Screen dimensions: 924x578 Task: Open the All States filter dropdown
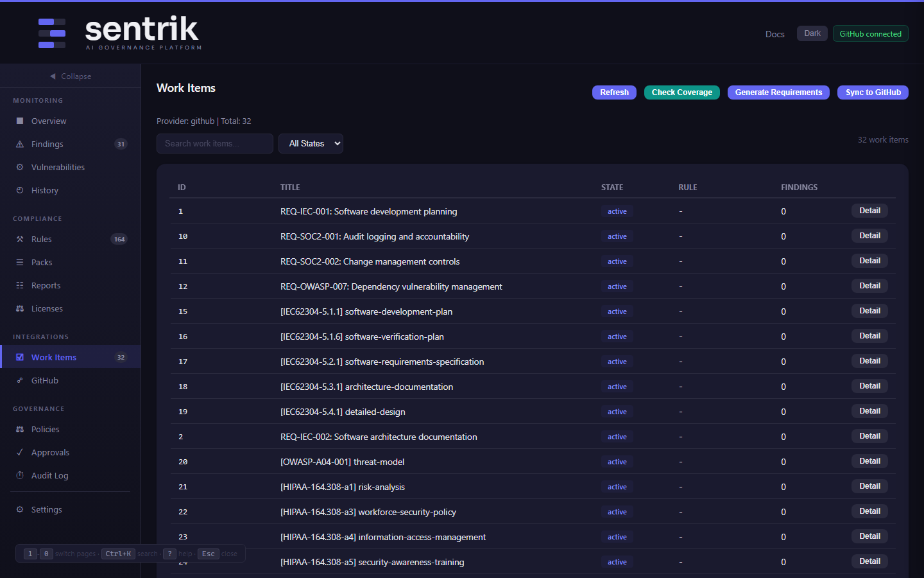point(311,143)
